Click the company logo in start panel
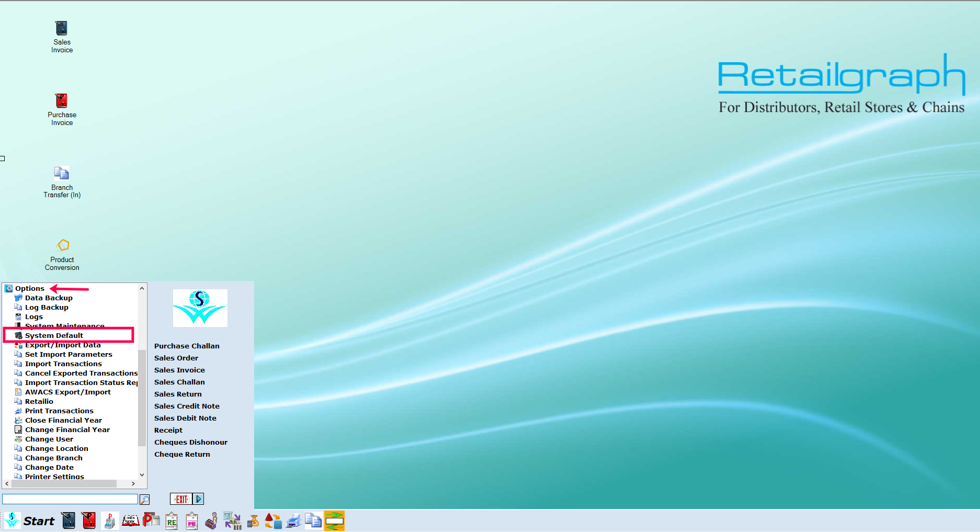980x532 pixels. click(200, 308)
